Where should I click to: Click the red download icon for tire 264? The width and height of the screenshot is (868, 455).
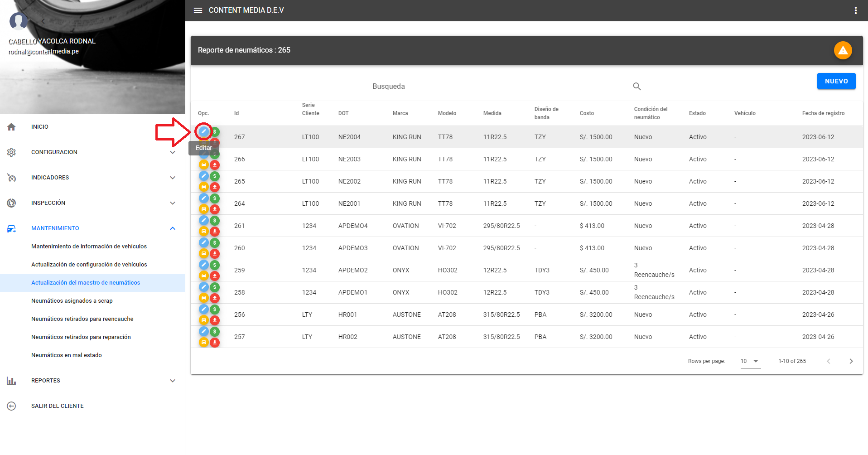[215, 209]
